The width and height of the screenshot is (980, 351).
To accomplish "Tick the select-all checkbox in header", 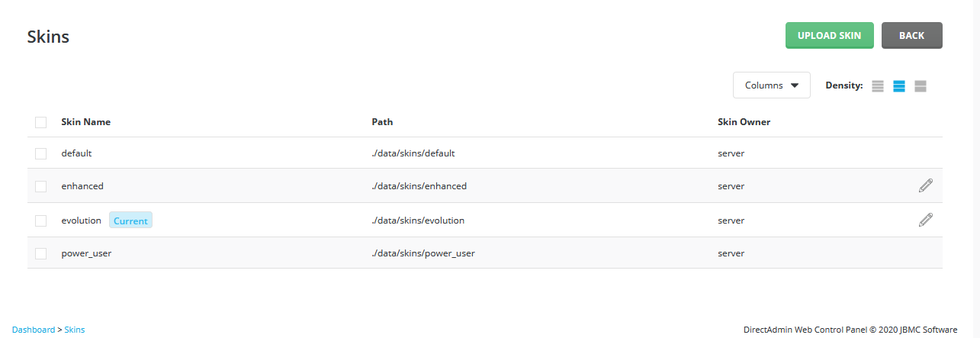I will (x=41, y=122).
